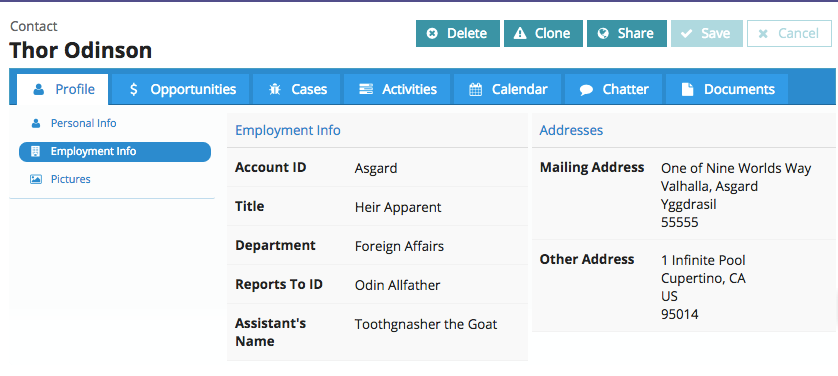The width and height of the screenshot is (838, 376).
Task: Click the picture icon beside Pictures
Action: 36,179
